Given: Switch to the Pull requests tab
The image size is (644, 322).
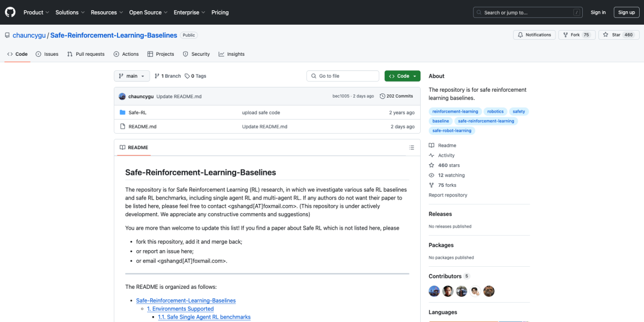Looking at the screenshot, I should pos(86,54).
